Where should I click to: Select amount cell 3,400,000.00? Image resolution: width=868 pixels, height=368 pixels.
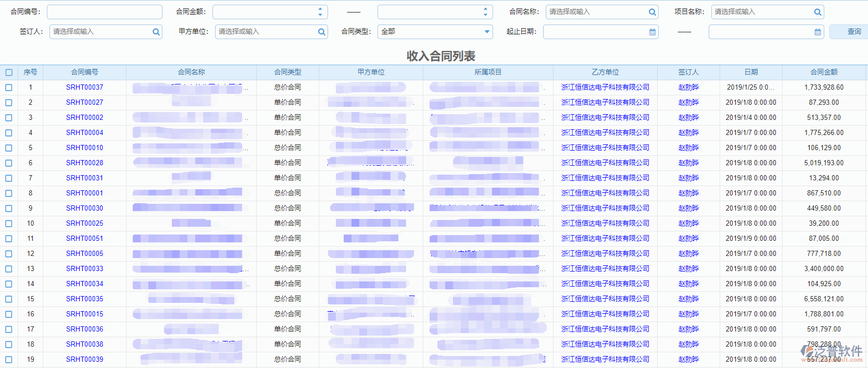click(824, 269)
